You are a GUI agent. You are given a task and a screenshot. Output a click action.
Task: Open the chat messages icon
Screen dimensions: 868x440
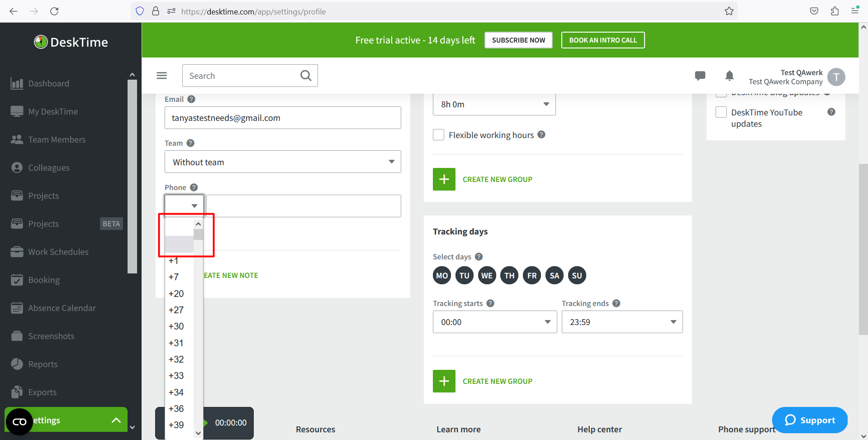click(700, 76)
